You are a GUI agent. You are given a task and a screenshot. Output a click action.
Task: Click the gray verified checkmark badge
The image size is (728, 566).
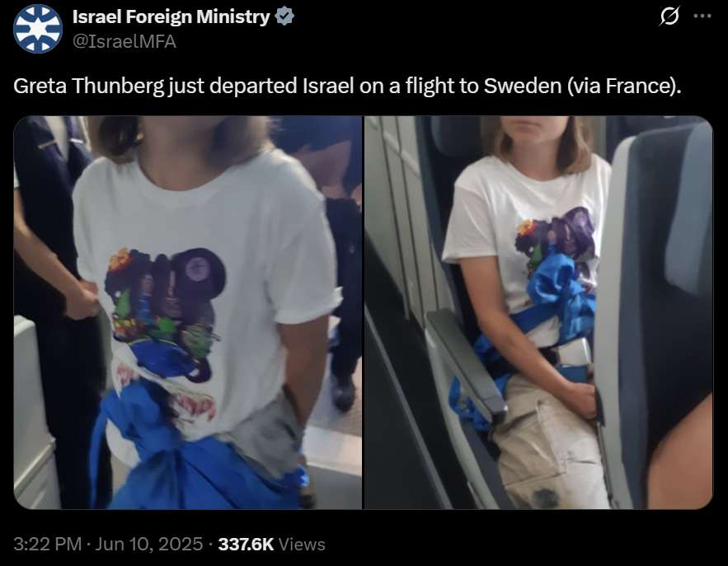pyautogui.click(x=284, y=16)
